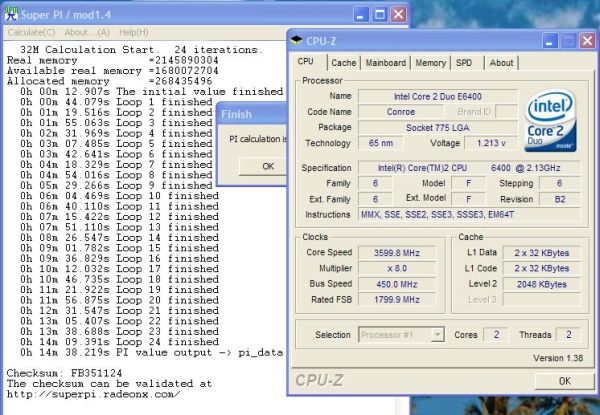The width and height of the screenshot is (600, 415).
Task: Click the Loop 24 finished line
Action: [x=119, y=342]
